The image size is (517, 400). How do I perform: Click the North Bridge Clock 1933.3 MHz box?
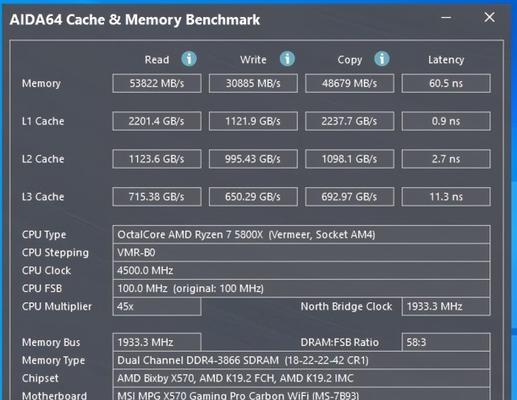click(x=446, y=306)
